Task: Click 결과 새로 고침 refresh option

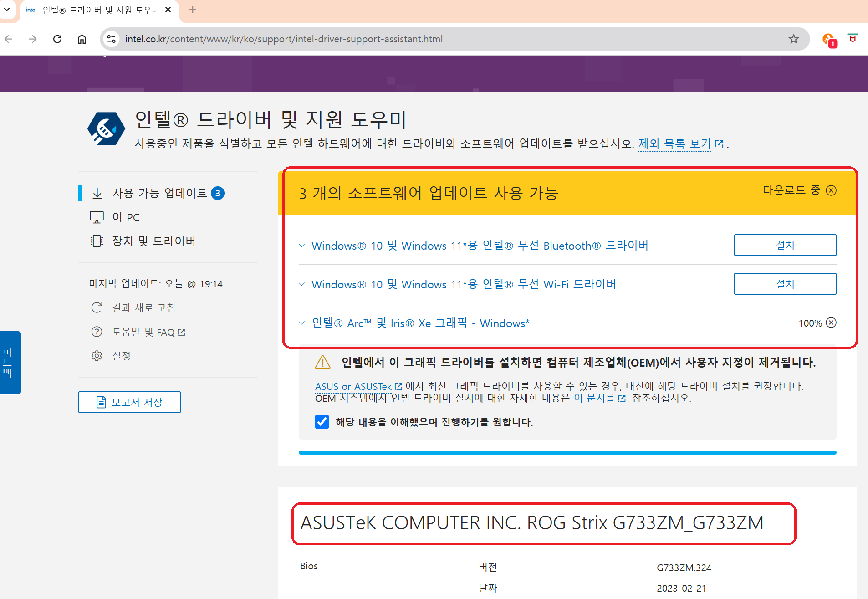Action: (x=144, y=307)
